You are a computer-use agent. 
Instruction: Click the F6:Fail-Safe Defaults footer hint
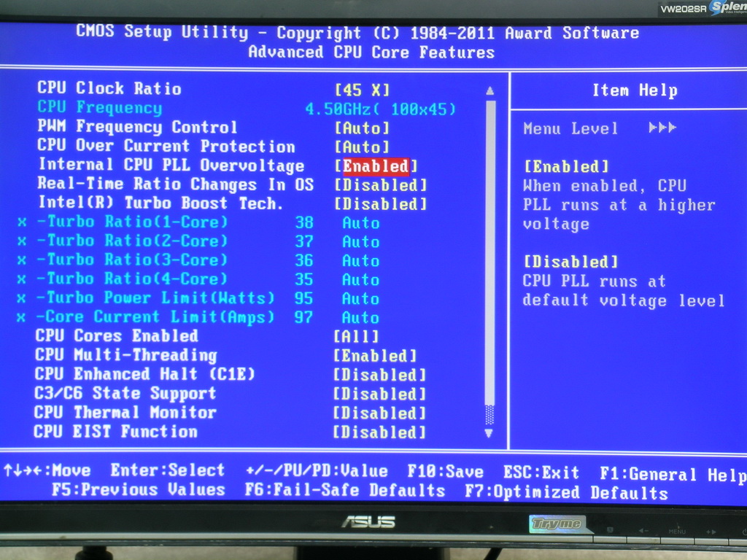coord(345,491)
